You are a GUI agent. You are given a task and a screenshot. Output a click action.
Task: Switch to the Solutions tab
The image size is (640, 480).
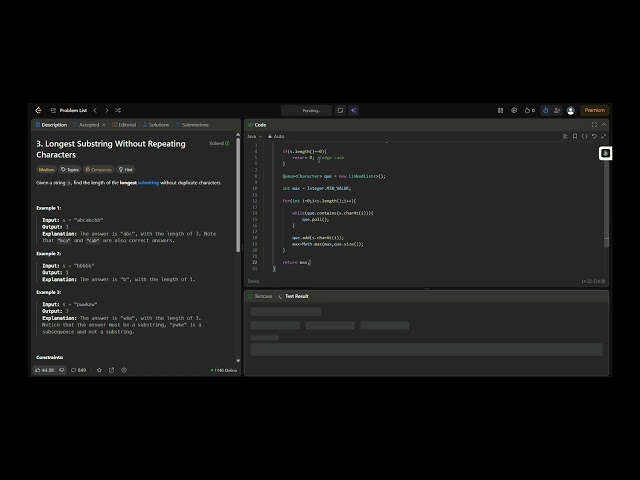click(x=156, y=125)
